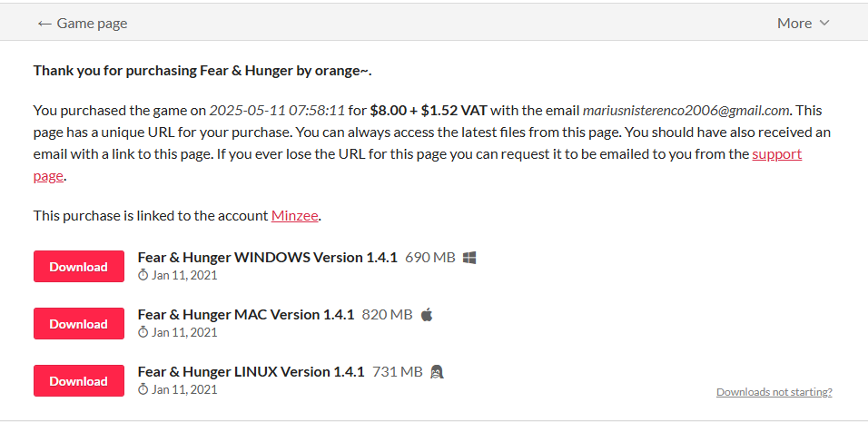Download Fear & Hunger MAC version

point(79,324)
